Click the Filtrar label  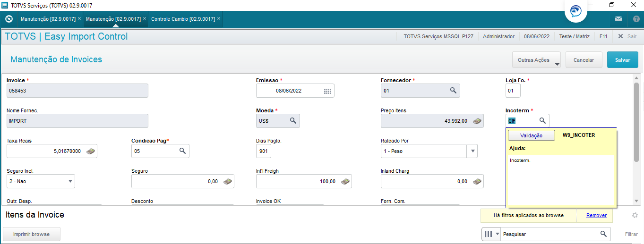click(631, 234)
